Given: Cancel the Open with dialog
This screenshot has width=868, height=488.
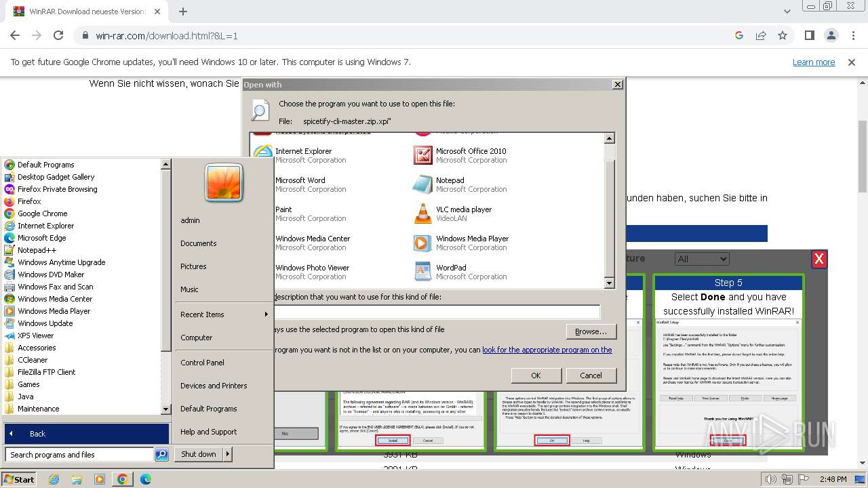Looking at the screenshot, I should pyautogui.click(x=591, y=375).
